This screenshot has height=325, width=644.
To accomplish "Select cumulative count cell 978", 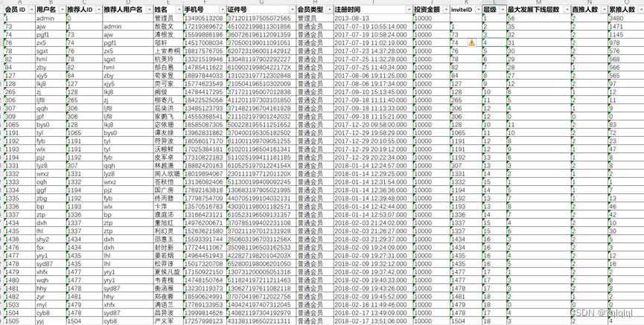I will pos(625,42).
